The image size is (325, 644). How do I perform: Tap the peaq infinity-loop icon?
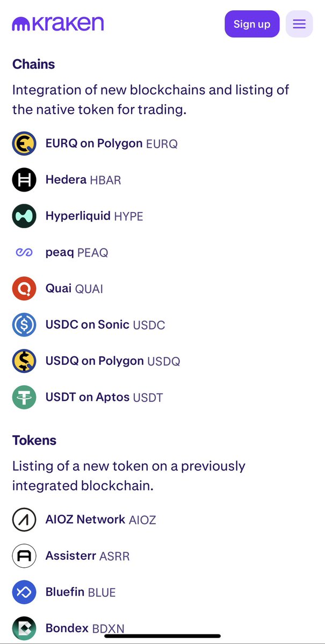click(24, 252)
